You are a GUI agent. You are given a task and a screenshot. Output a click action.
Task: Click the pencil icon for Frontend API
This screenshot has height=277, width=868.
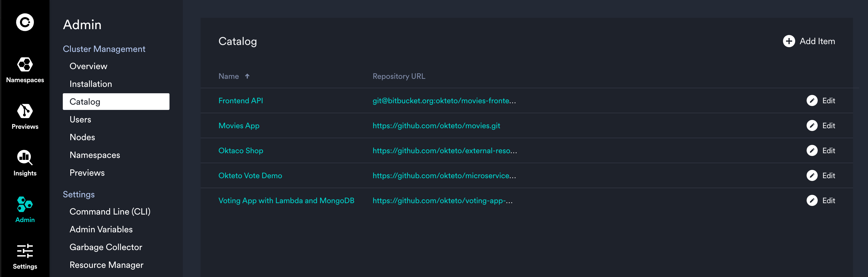pos(812,101)
